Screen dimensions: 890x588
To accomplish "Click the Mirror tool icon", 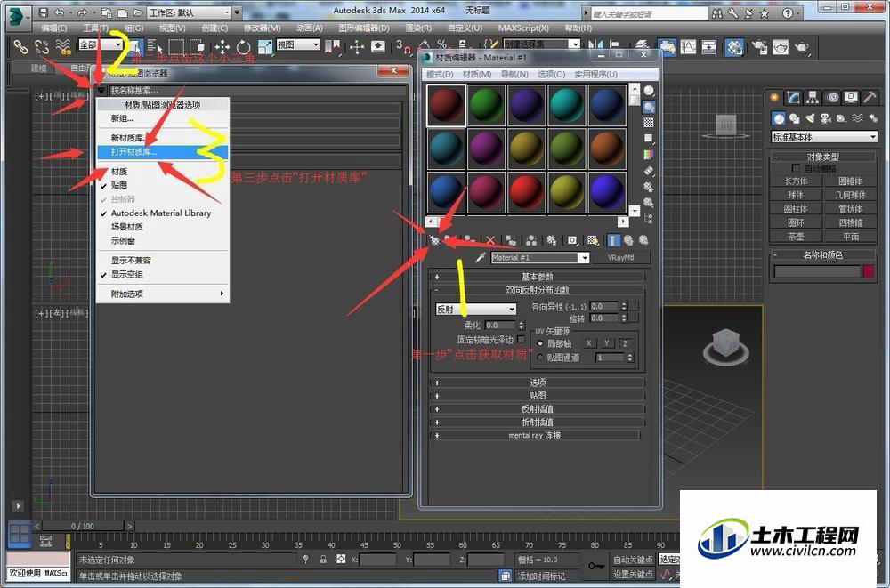I will [x=595, y=45].
